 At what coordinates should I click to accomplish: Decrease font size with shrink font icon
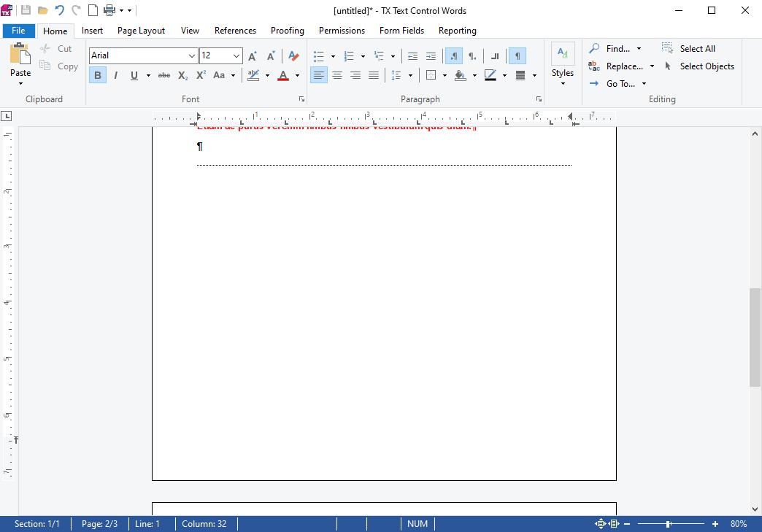pos(271,56)
